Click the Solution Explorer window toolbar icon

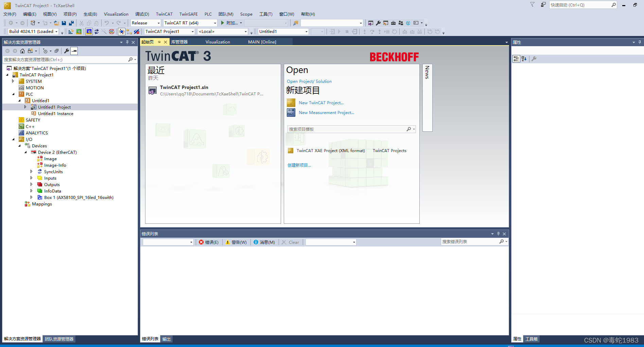coord(370,23)
